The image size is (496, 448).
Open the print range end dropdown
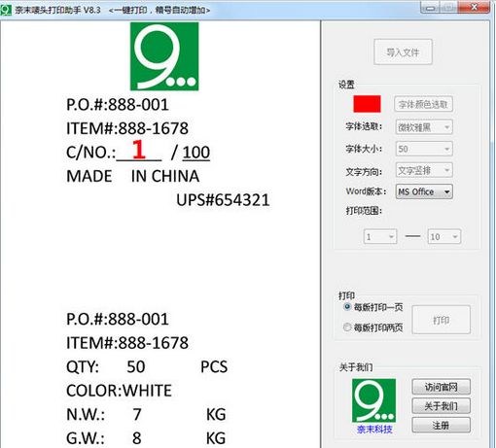(443, 237)
